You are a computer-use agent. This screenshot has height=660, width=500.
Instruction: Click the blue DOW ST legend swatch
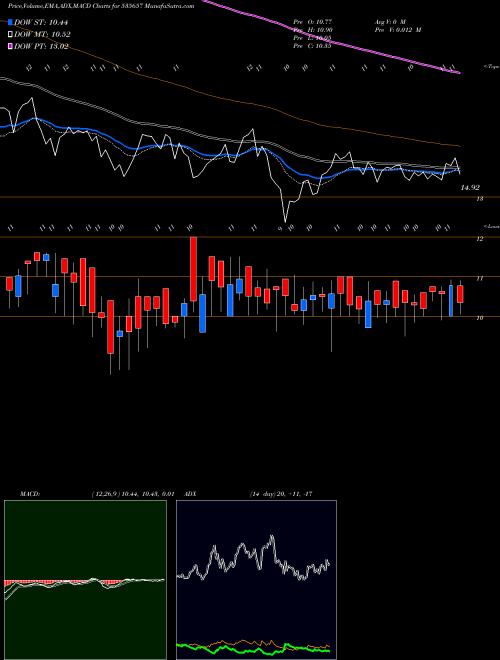(x=10, y=22)
